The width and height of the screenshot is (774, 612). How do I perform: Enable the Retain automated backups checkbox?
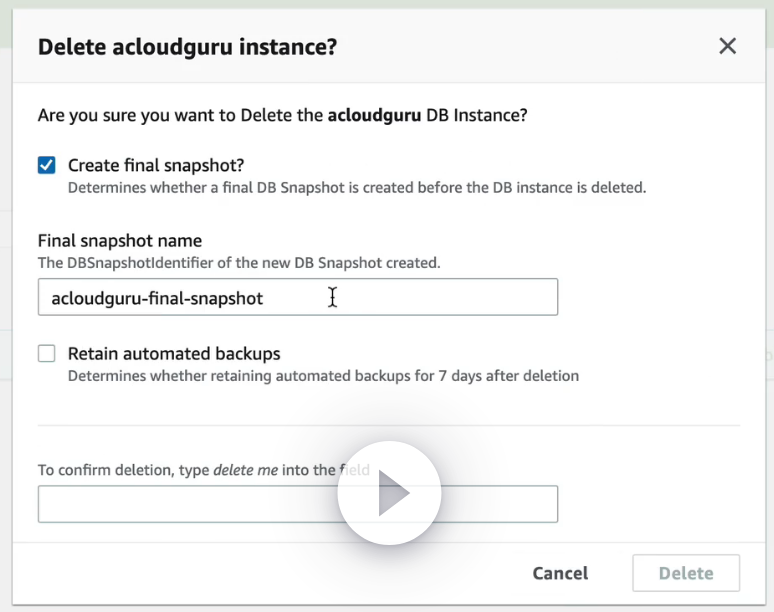tap(47, 354)
